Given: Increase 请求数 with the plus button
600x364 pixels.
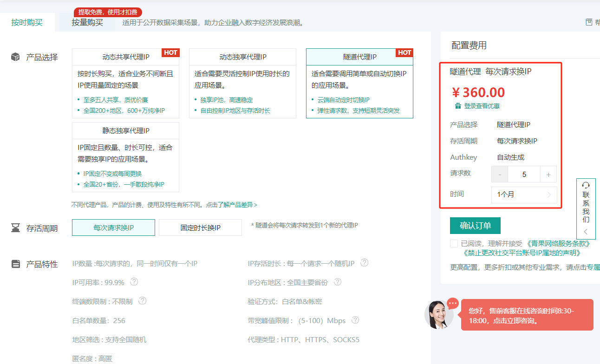Looking at the screenshot, I should pos(548,175).
